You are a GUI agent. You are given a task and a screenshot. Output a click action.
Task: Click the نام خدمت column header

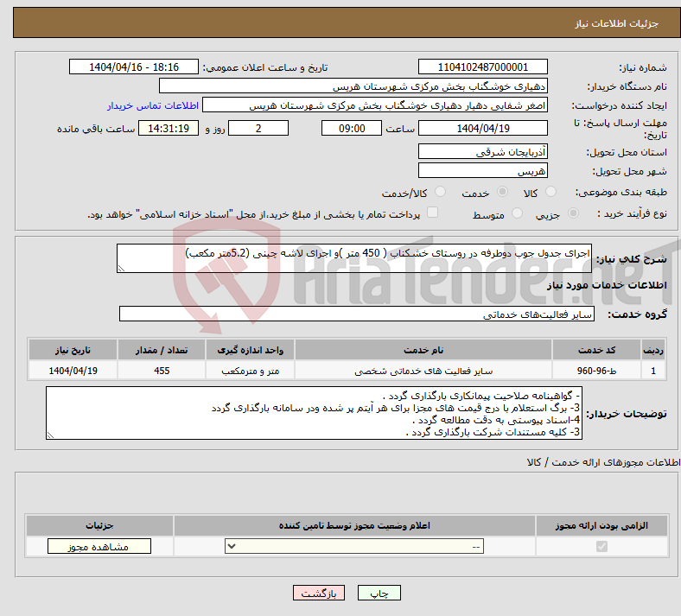point(423,350)
